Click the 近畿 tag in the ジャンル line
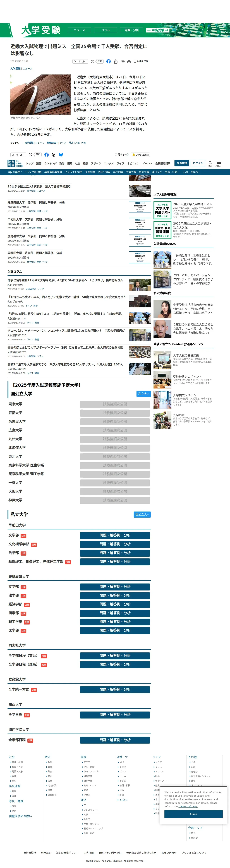230x868 pixels. point(77,143)
